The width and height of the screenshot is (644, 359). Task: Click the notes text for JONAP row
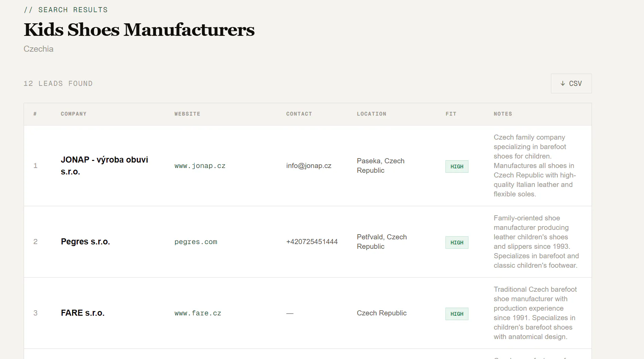(x=535, y=166)
